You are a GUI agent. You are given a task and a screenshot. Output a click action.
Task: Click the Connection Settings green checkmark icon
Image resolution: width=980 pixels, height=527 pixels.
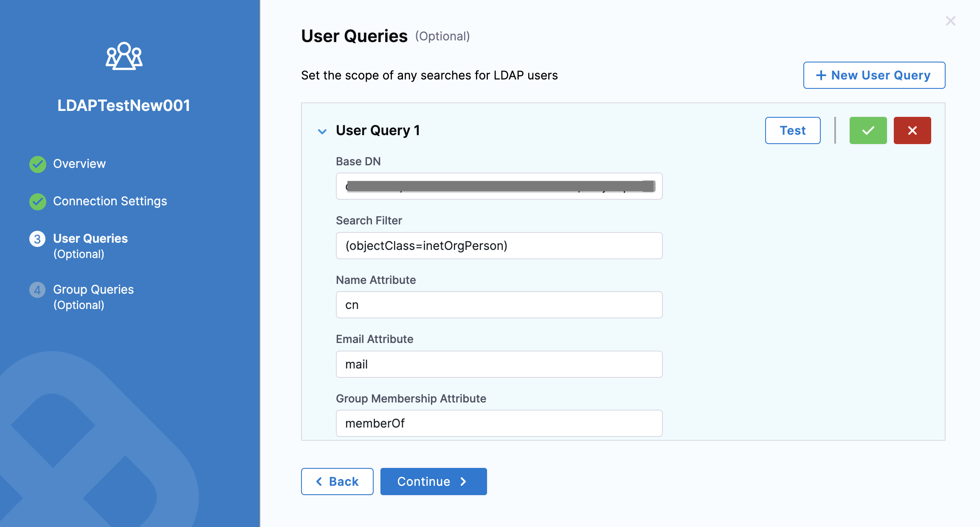pos(38,201)
